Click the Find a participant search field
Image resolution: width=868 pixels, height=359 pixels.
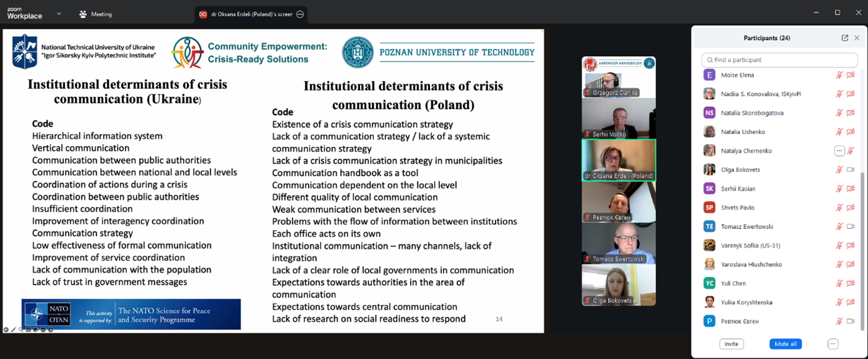point(780,60)
